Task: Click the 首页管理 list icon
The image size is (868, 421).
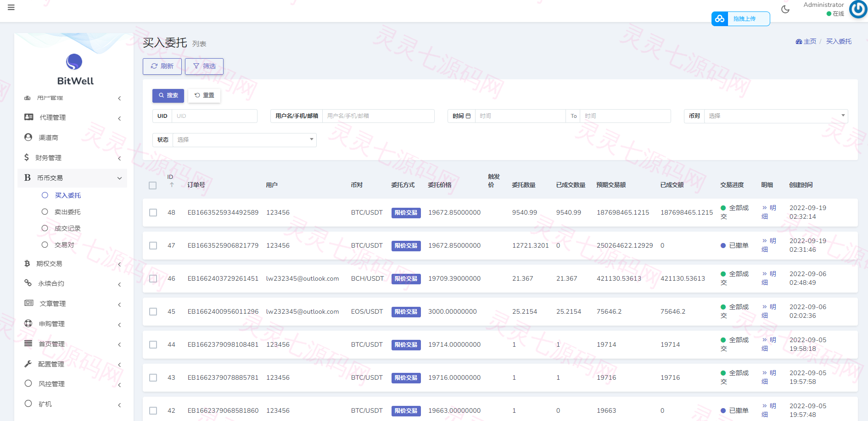Action: pyautogui.click(x=28, y=343)
